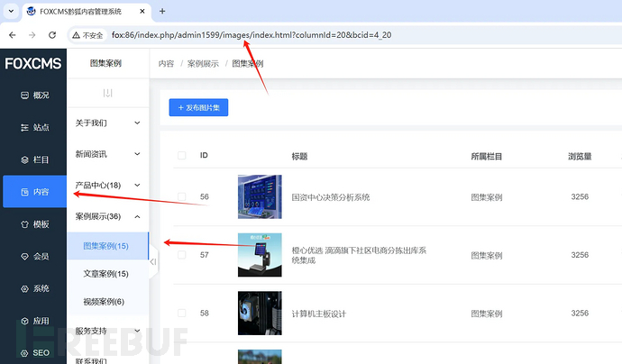Screen dimensions: 622x364
Task: Click the 所属栏目 column header
Action: click(487, 156)
